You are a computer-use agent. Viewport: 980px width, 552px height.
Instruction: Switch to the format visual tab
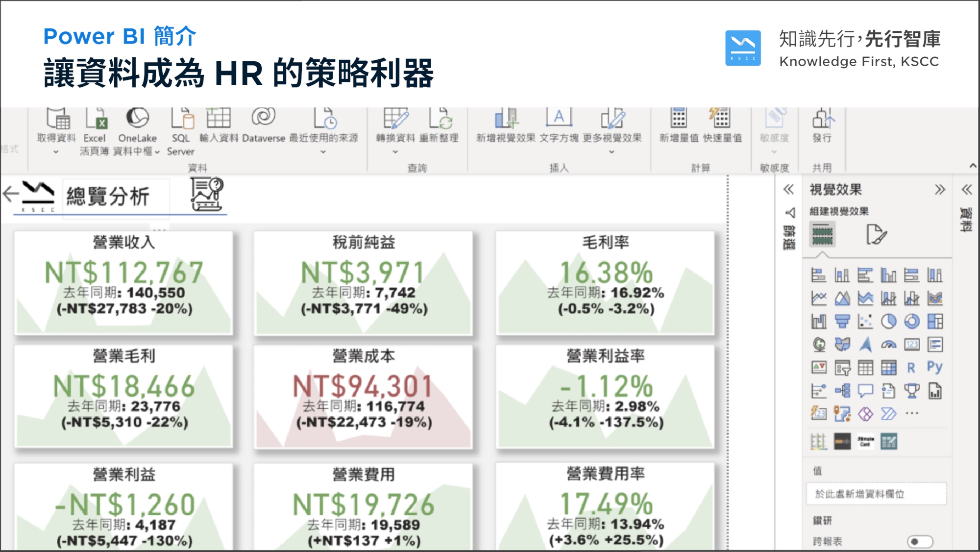coord(876,234)
